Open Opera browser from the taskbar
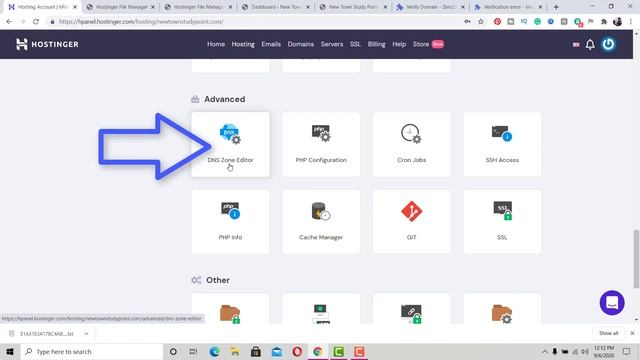The width and height of the screenshot is (640, 360). 297,351
